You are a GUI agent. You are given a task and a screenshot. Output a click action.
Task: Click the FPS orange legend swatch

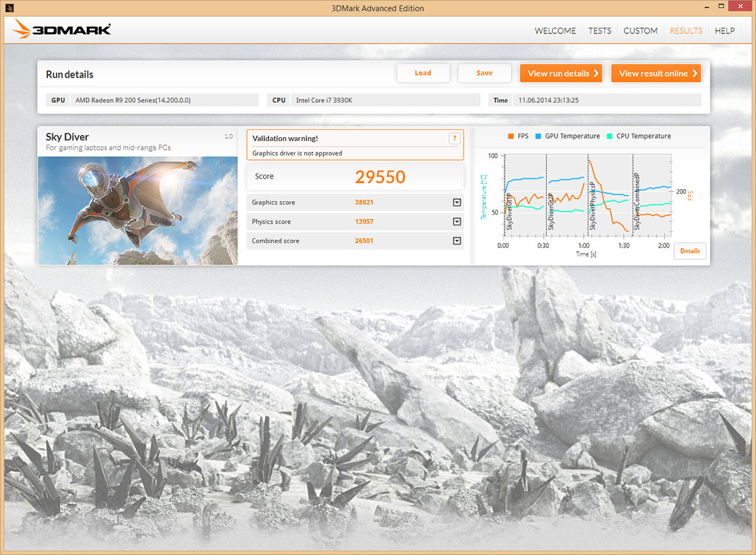pyautogui.click(x=510, y=136)
